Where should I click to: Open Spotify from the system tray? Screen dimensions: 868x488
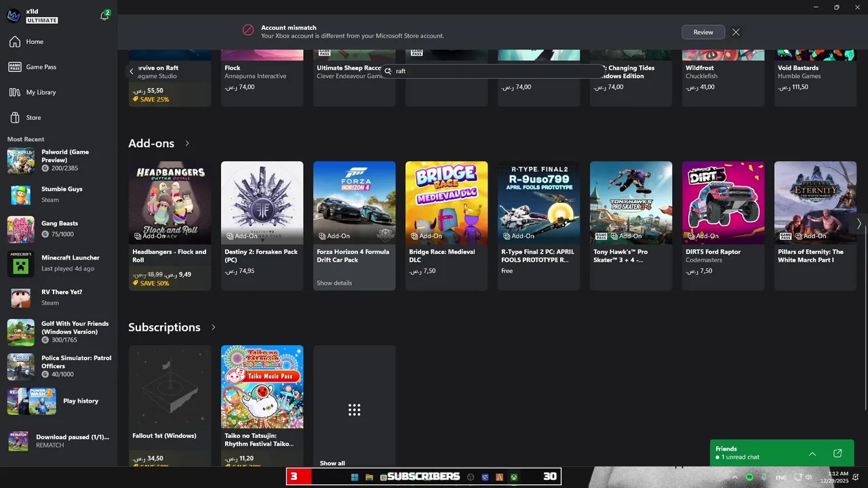tap(749, 478)
